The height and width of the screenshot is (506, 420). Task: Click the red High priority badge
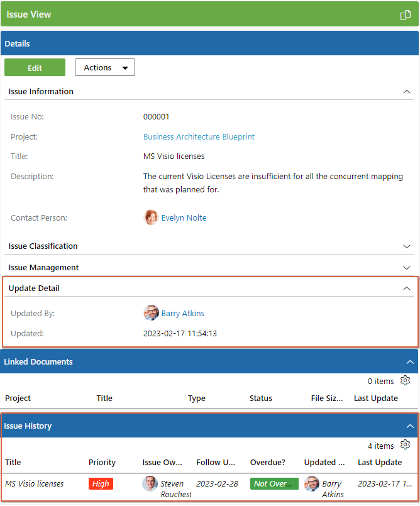[101, 484]
